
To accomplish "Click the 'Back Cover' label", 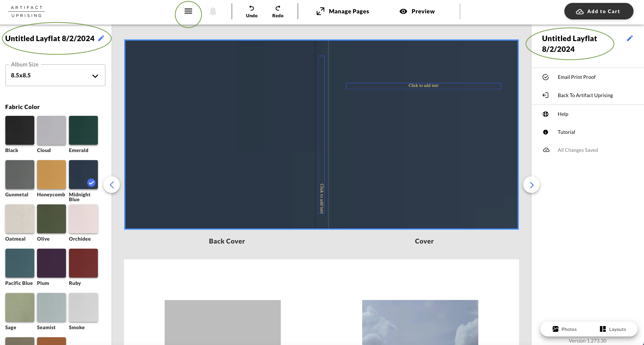I will click(x=227, y=241).
